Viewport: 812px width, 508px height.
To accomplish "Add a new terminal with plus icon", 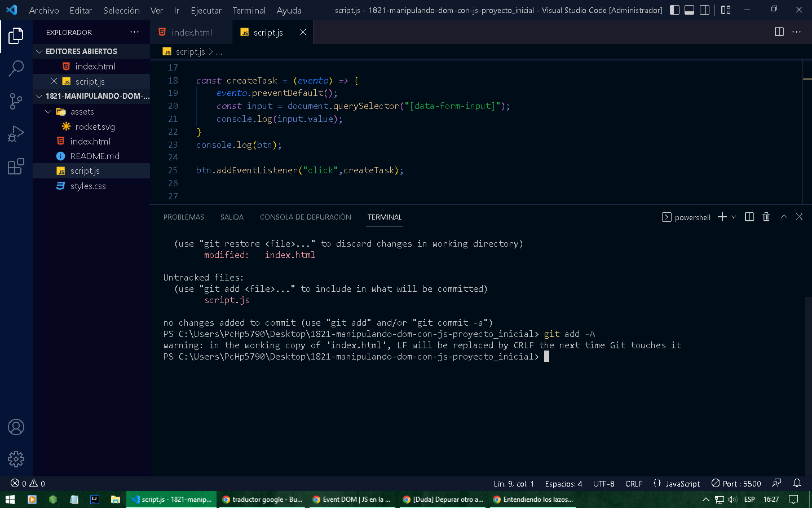I will tap(722, 217).
